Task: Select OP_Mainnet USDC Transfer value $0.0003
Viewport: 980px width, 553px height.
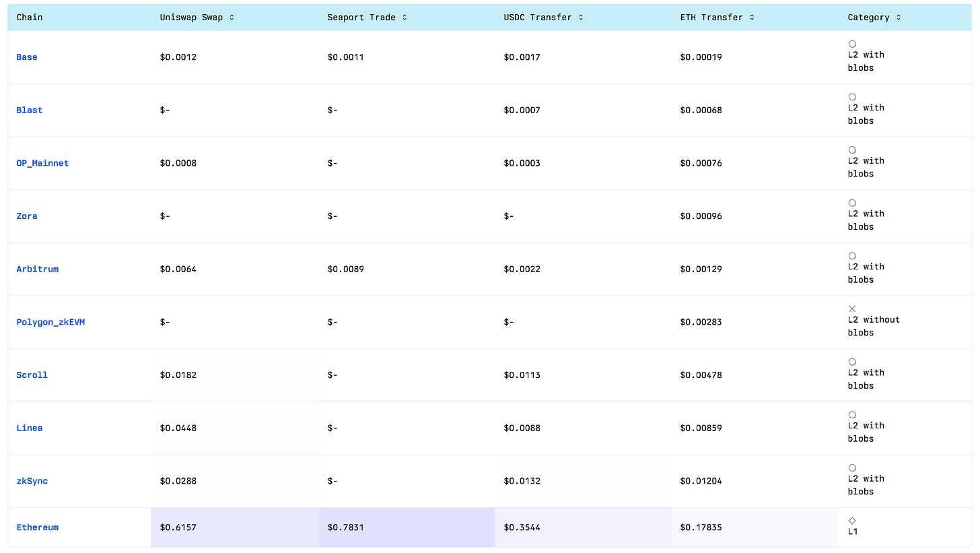Action: (x=522, y=163)
